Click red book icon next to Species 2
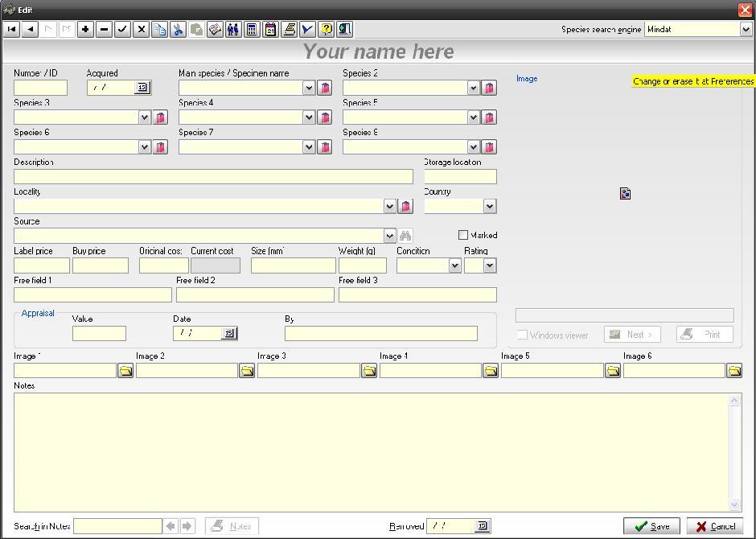 [x=488, y=88]
